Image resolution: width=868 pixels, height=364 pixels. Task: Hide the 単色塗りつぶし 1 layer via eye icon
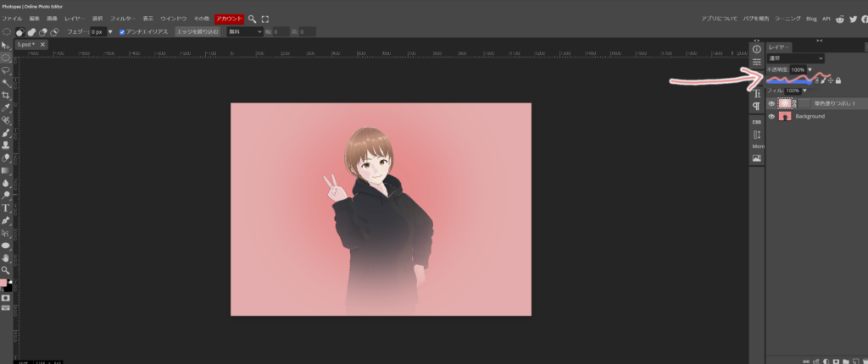click(x=771, y=103)
